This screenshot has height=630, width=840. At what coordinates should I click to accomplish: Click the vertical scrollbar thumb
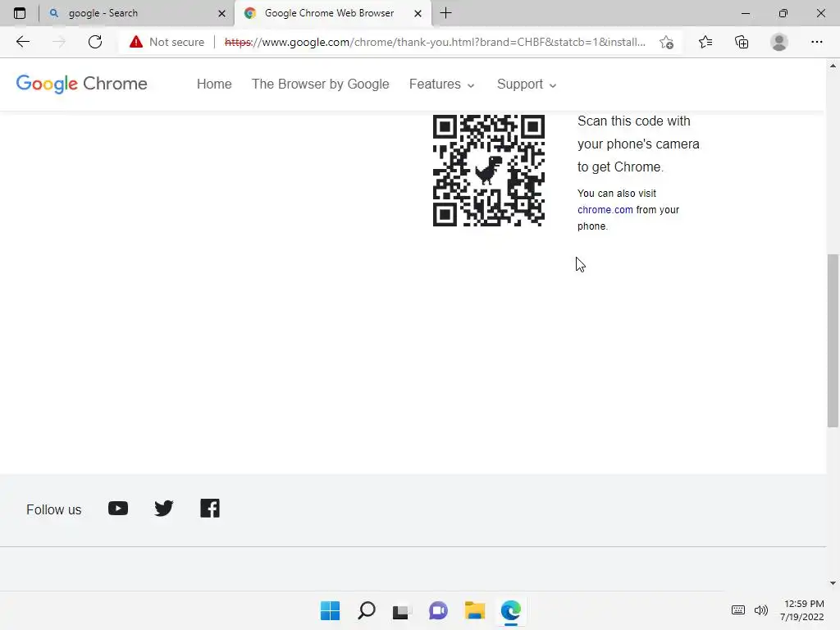pyautogui.click(x=833, y=340)
